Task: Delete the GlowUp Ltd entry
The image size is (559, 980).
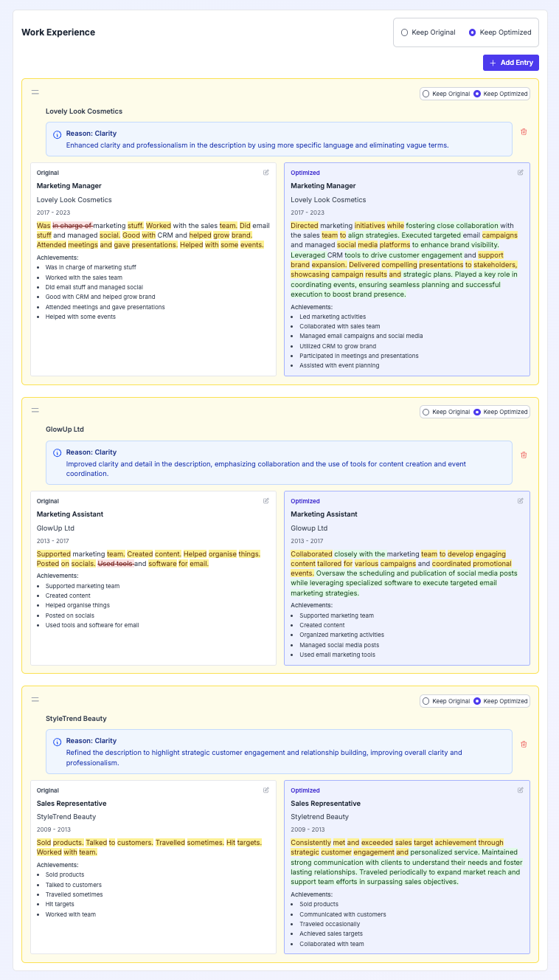Action: 524,455
